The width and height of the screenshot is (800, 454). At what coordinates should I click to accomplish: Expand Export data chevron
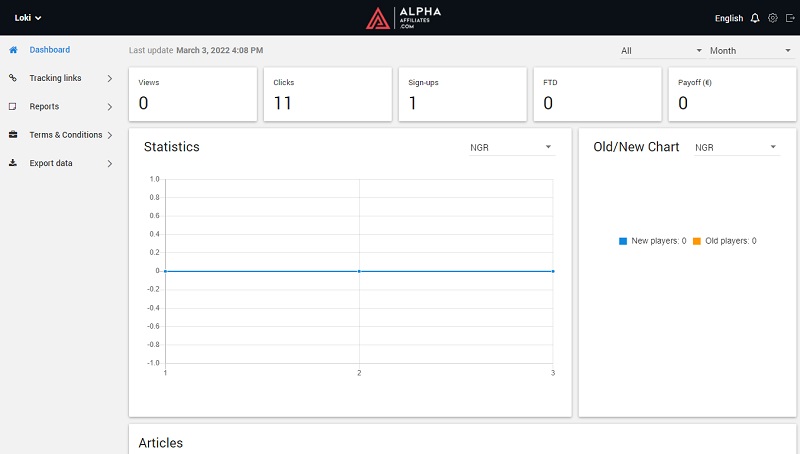(x=110, y=163)
